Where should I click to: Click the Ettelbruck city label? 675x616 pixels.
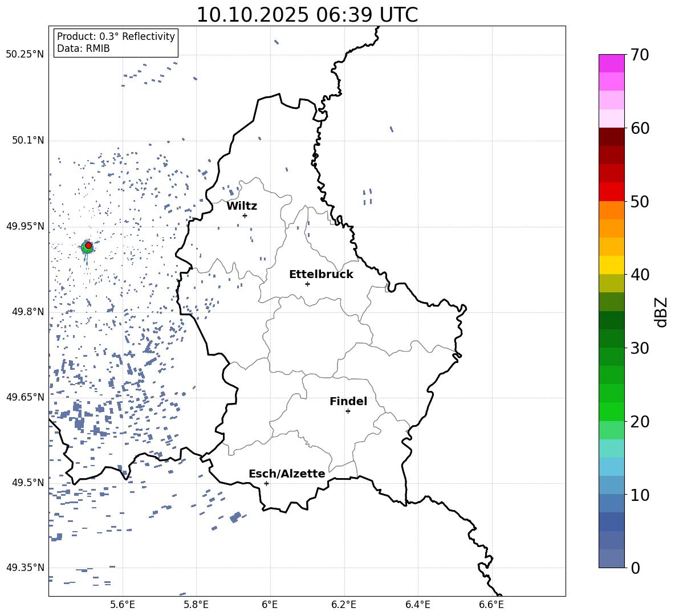coord(321,275)
